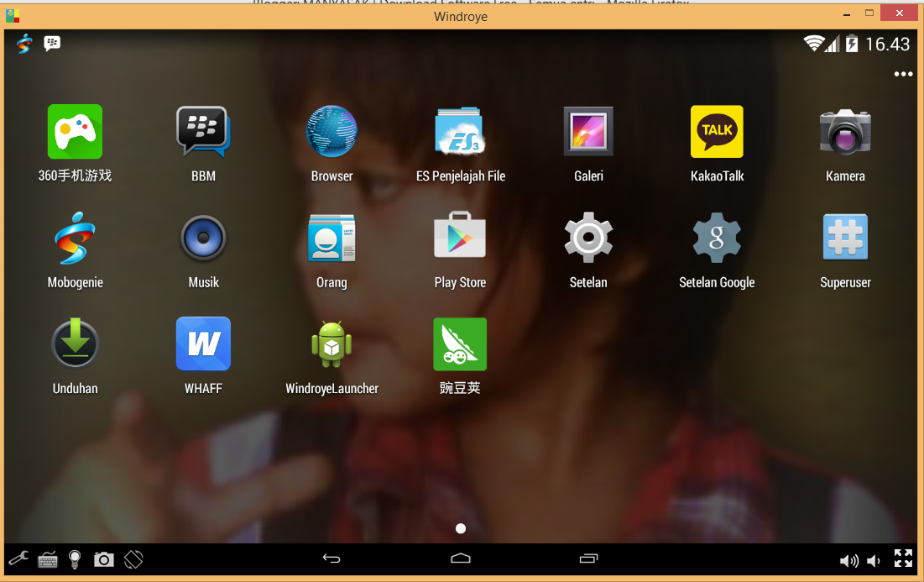Rotate the screen with rotation icon

point(133,559)
